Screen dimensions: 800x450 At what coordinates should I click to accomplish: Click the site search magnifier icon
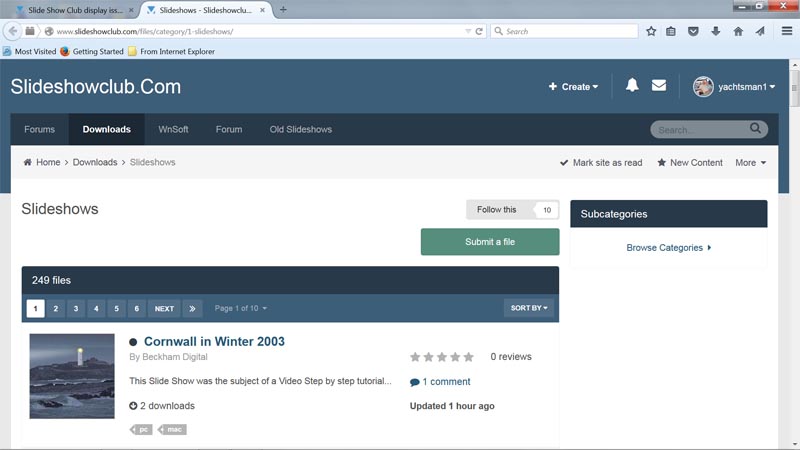[755, 129]
